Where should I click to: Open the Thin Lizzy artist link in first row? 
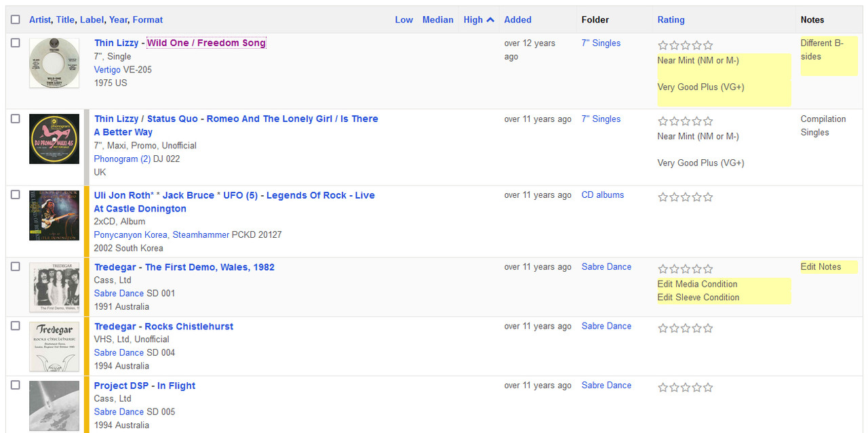(117, 43)
